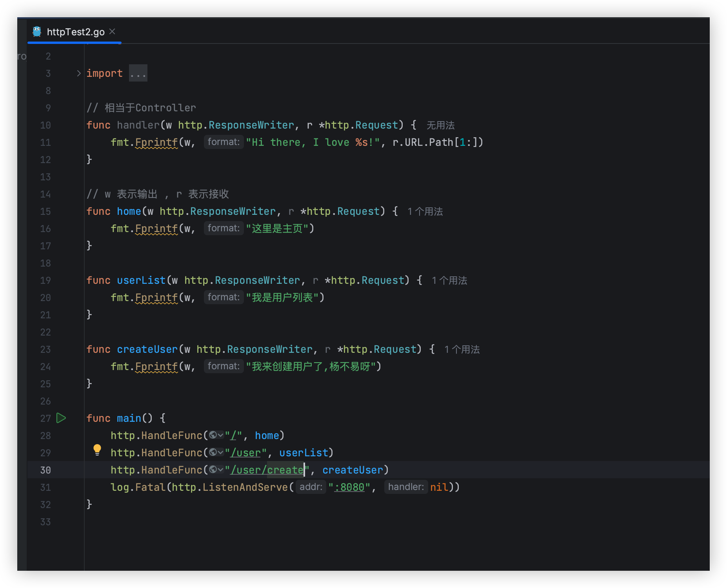The image size is (727, 588).
Task: Click the addr: inlay hint in ListenAndServe
Action: pyautogui.click(x=311, y=487)
